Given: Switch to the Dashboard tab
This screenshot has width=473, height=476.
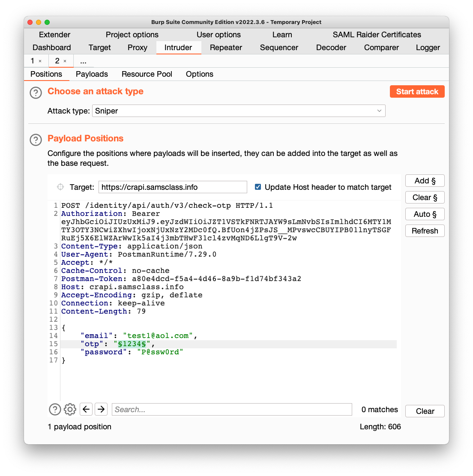Looking at the screenshot, I should [51, 48].
